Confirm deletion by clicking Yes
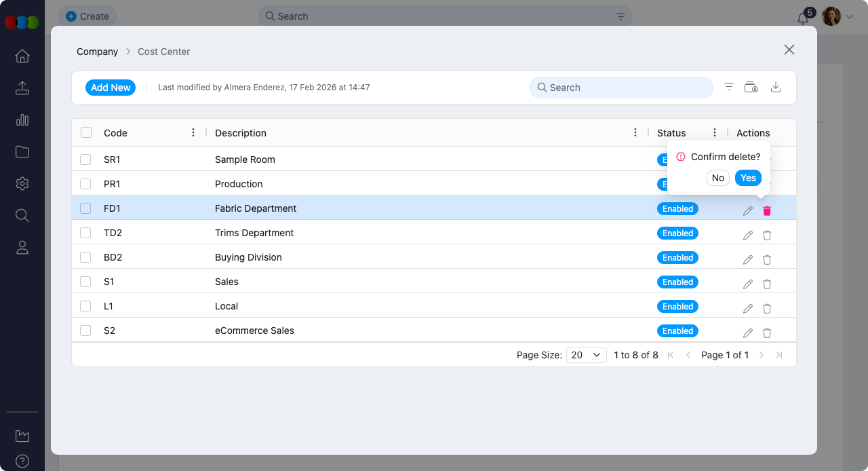Viewport: 868px width, 471px height. 748,178
